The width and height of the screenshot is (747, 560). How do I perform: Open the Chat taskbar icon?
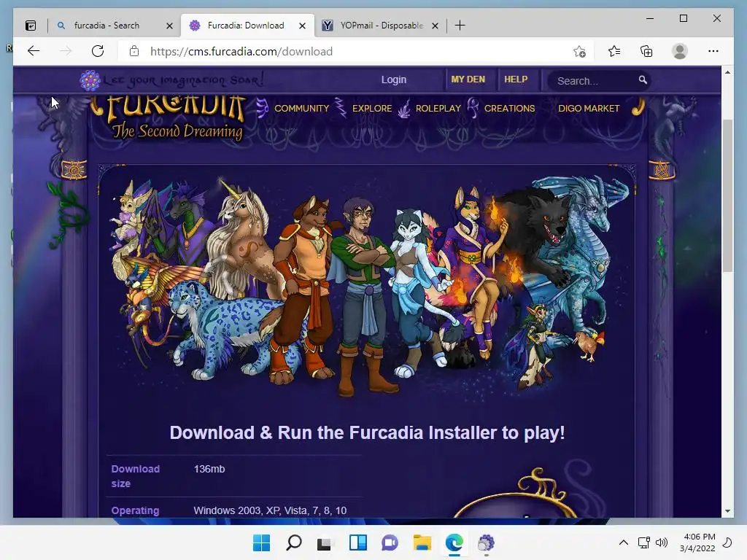pyautogui.click(x=390, y=542)
